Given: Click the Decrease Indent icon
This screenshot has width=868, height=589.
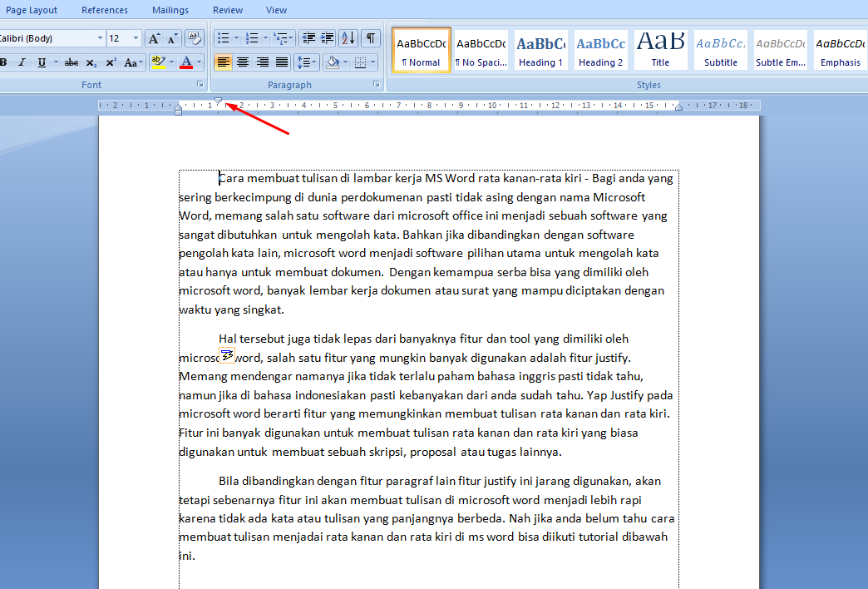Looking at the screenshot, I should click(309, 38).
